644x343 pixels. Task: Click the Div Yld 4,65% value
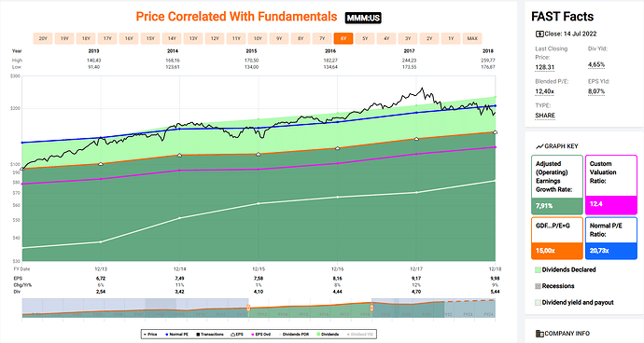click(x=596, y=65)
